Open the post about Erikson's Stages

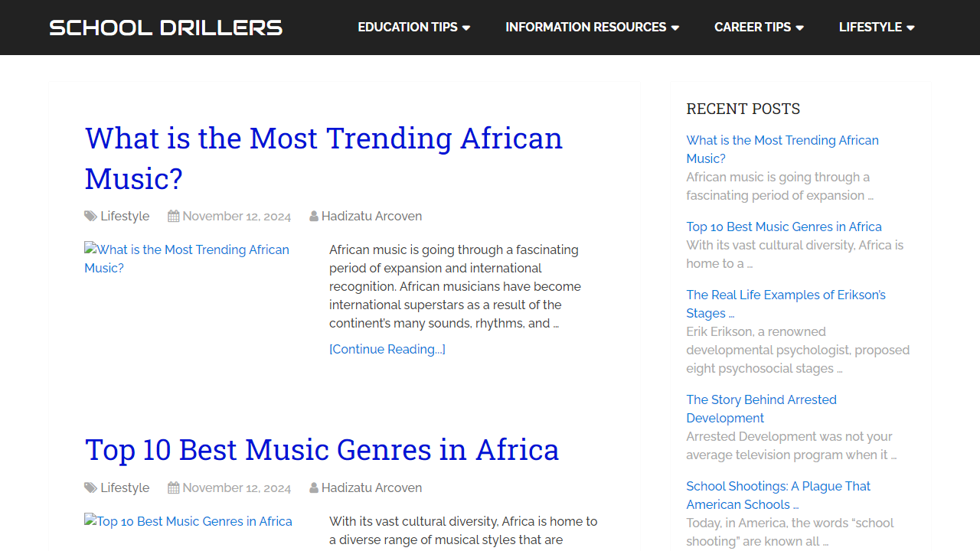[x=786, y=304]
